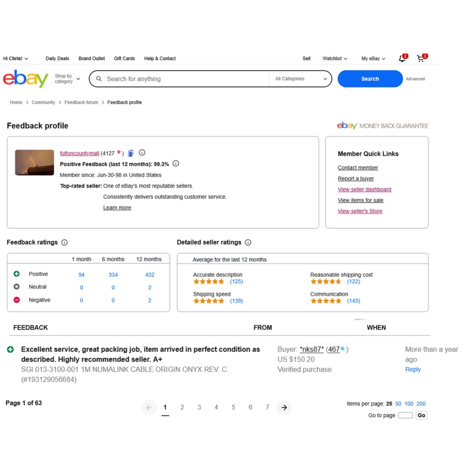Open the Watchlist dropdown
The height and width of the screenshot is (476, 476).
[335, 58]
